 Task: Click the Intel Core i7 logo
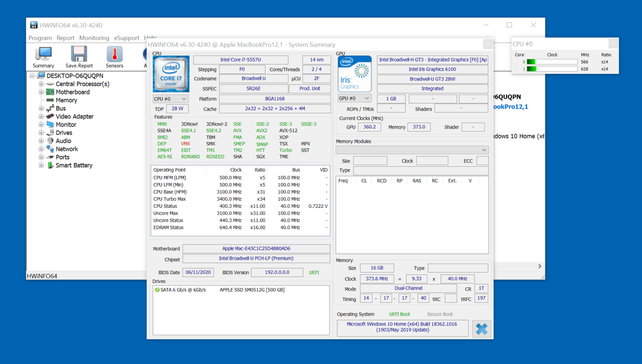click(171, 74)
